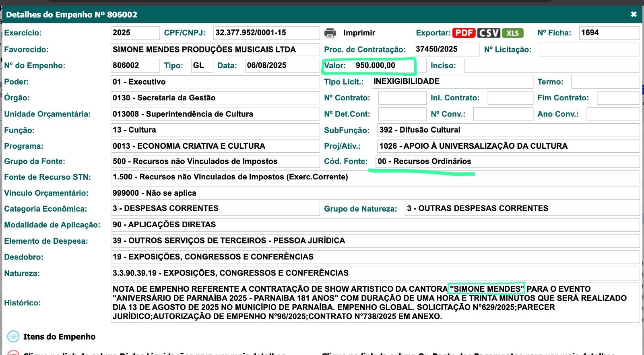
Task: Click the Data field 06/08/2025
Action: [282, 66]
